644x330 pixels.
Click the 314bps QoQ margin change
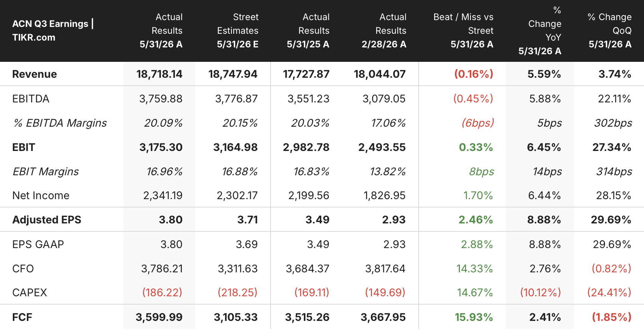pos(614,171)
